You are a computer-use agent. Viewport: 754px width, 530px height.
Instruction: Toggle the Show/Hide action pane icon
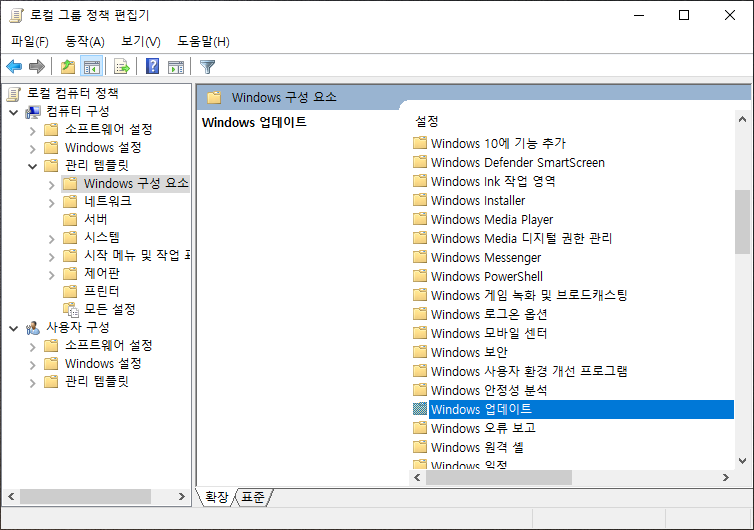[176, 67]
